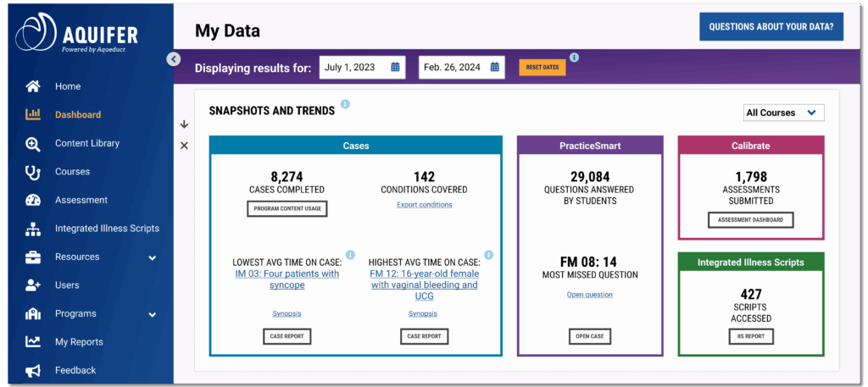The width and height of the screenshot is (868, 387).
Task: Expand the Resources submenu chevron
Action: pyautogui.click(x=153, y=257)
